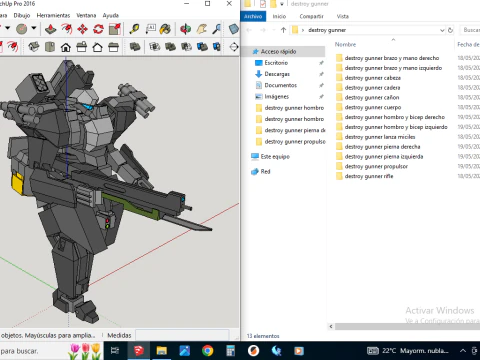
Task: Expand the address bar history dropdown
Action: coord(442,30)
